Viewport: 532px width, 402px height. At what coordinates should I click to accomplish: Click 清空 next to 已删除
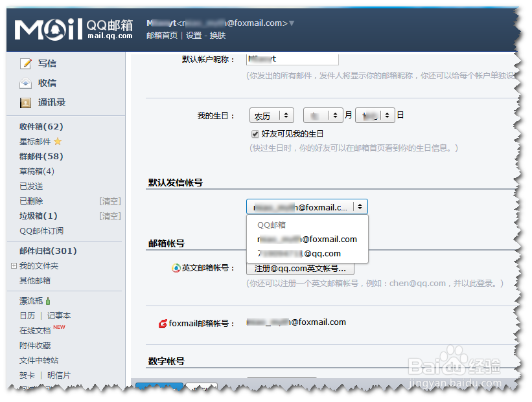click(110, 201)
